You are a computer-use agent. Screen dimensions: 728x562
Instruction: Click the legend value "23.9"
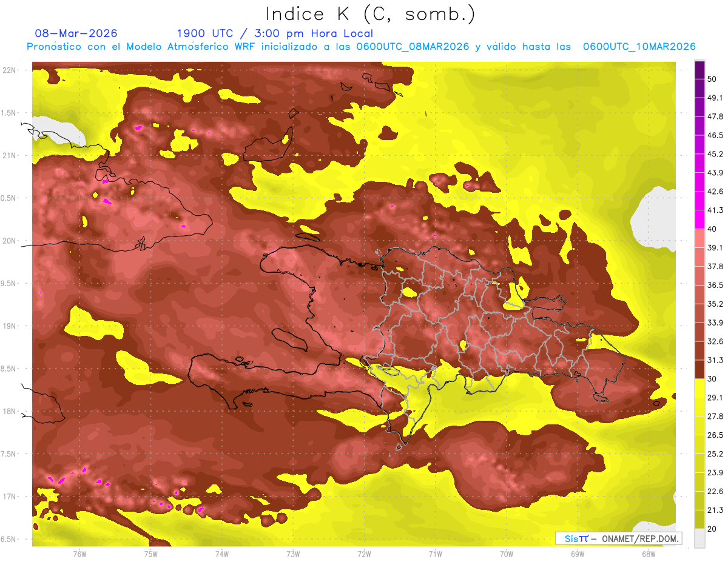pos(715,473)
